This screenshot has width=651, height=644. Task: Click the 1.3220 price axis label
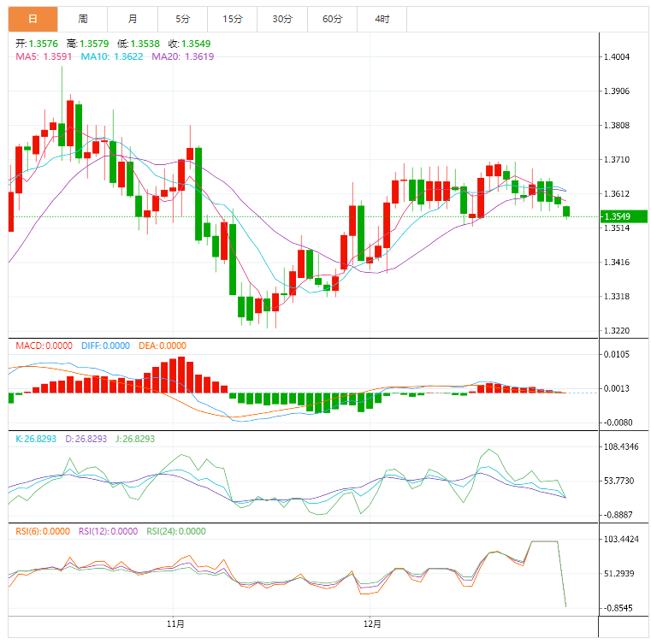(616, 331)
